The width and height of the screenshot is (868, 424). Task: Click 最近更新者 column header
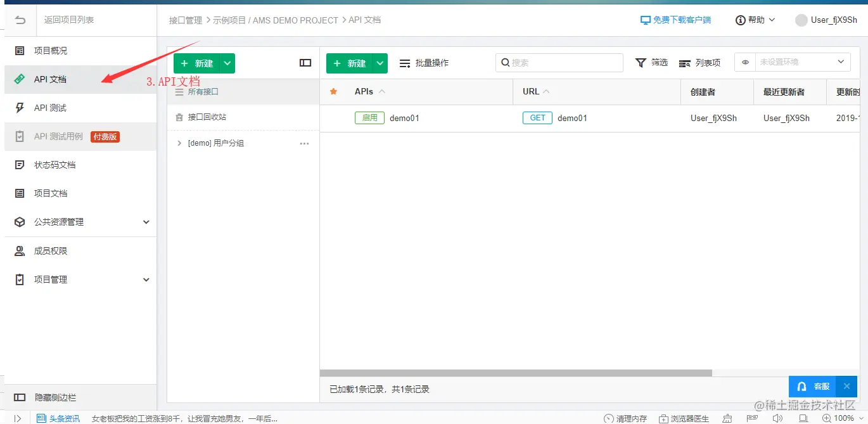(784, 92)
